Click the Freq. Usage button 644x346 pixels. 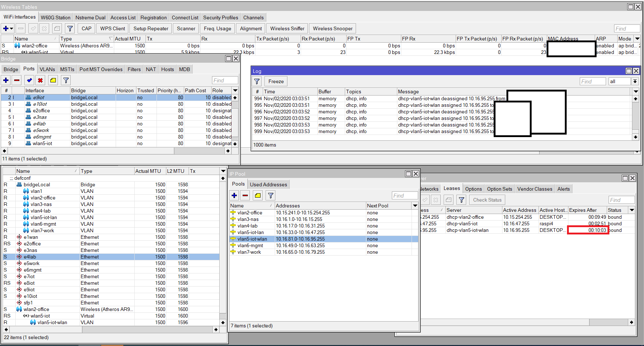[217, 28]
